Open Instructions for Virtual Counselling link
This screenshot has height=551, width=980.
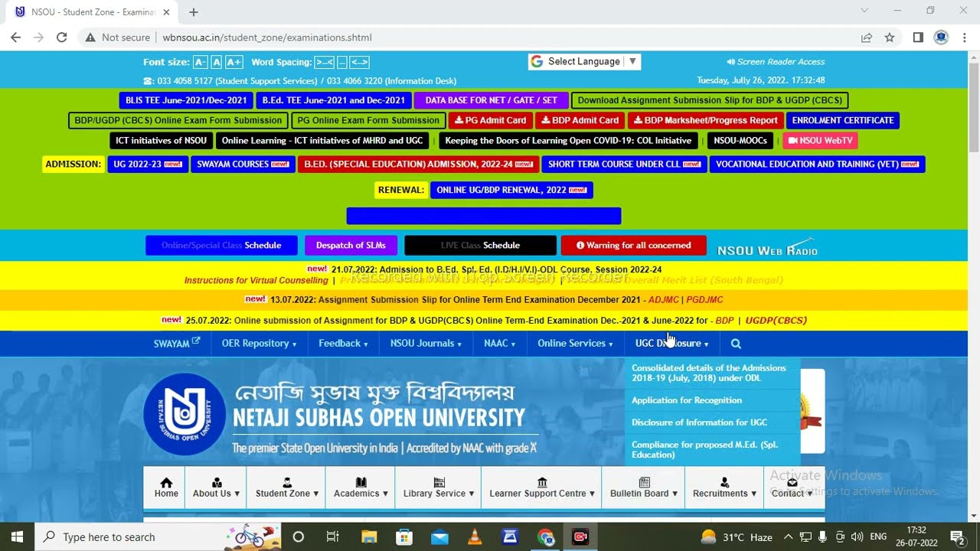[x=256, y=281]
